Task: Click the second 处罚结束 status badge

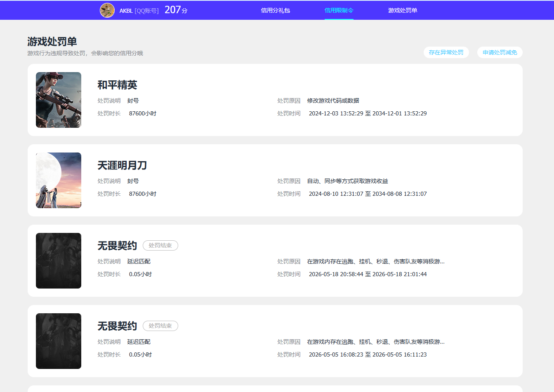Action: (x=160, y=326)
